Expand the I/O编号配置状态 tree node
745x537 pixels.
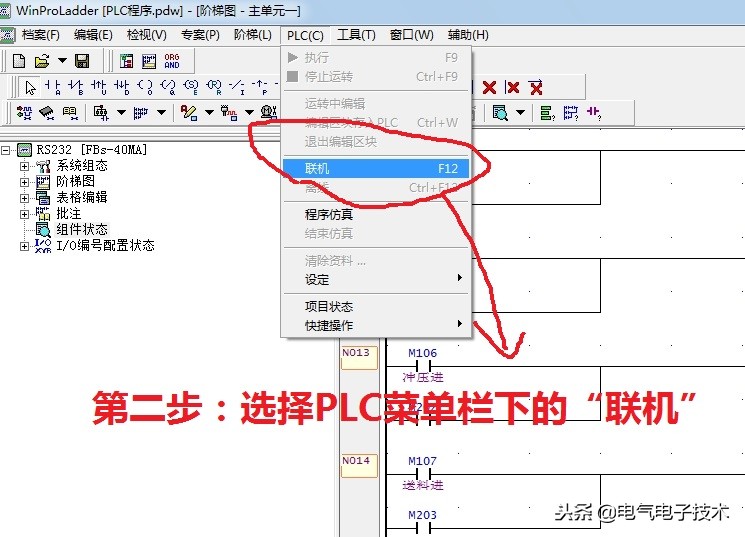click(24, 246)
